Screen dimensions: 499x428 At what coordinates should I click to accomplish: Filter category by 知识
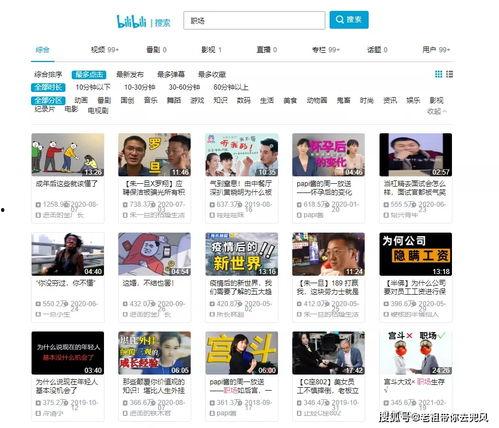[x=220, y=100]
